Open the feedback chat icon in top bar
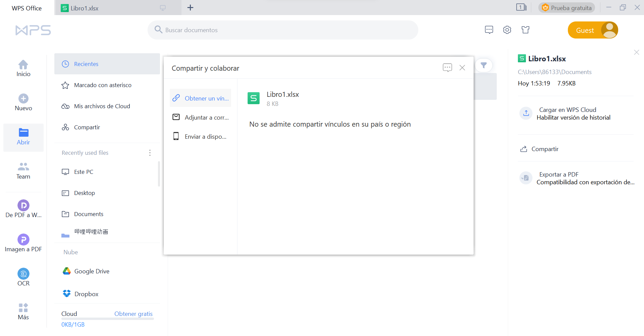This screenshot has height=336, width=644. [489, 30]
